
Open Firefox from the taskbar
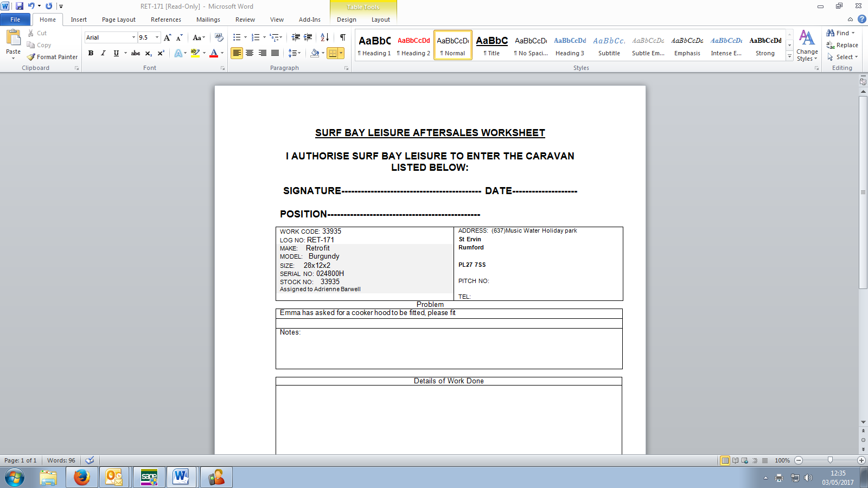[x=82, y=477]
